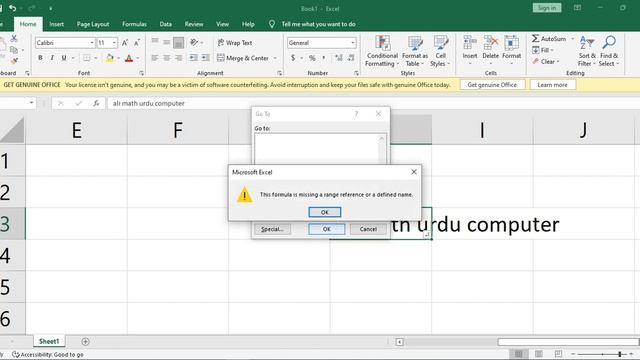Viewport: 640px width, 360px height.
Task: Click the Special... button
Action: 272,229
